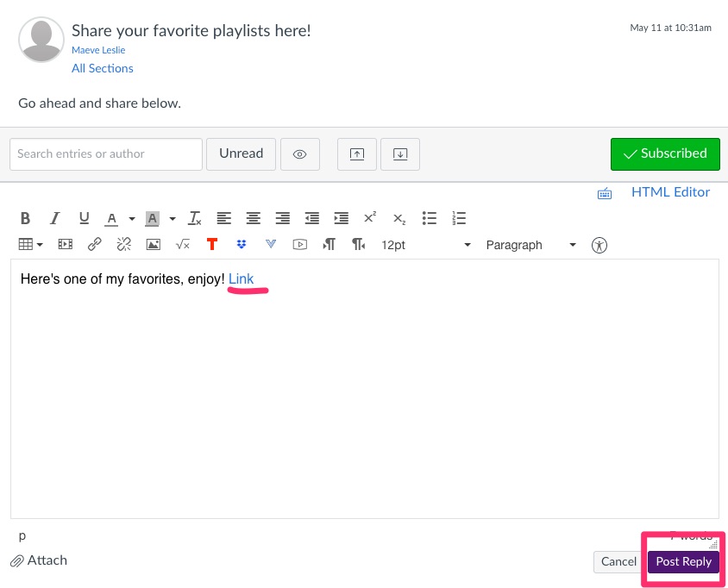728x588 pixels.
Task: Click the remove link icon
Action: (x=124, y=245)
